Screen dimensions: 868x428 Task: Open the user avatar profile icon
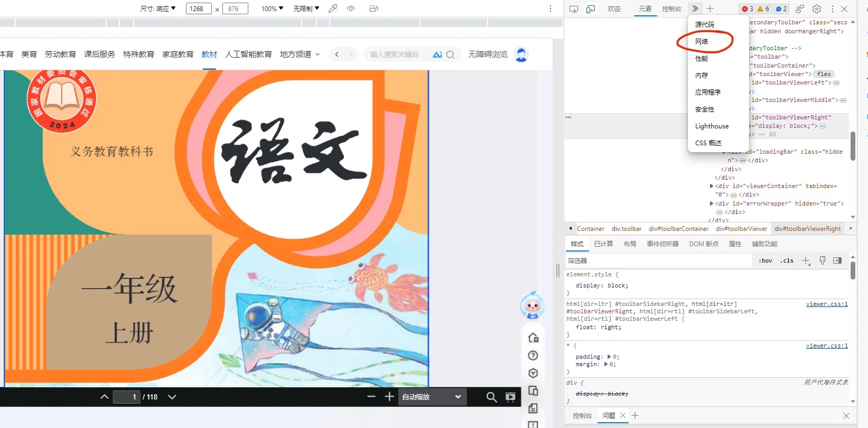(x=521, y=54)
